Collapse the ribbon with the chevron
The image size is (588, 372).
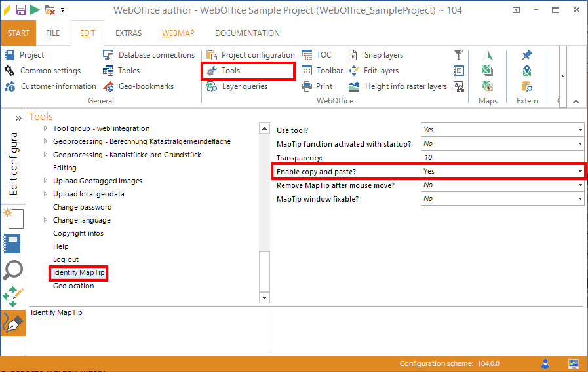click(576, 102)
